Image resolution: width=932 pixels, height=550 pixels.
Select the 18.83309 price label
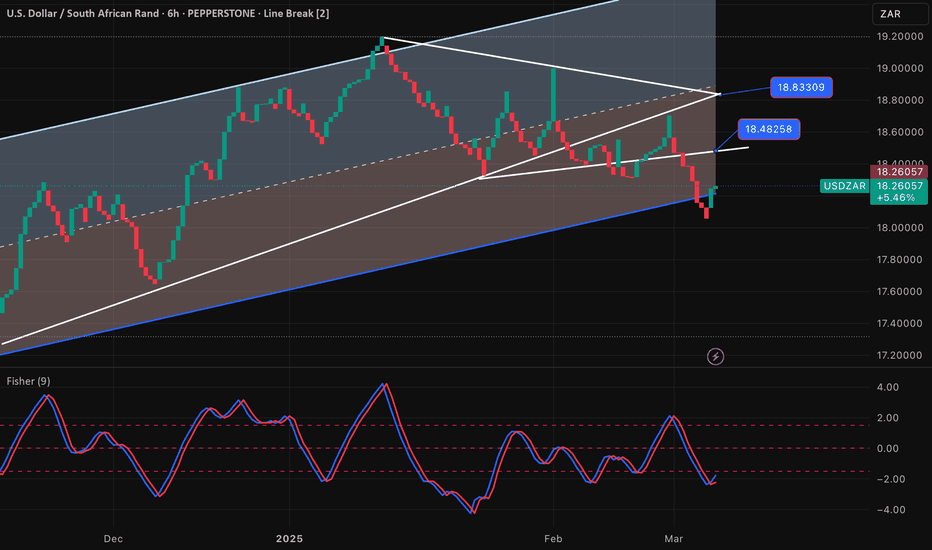pyautogui.click(x=801, y=87)
